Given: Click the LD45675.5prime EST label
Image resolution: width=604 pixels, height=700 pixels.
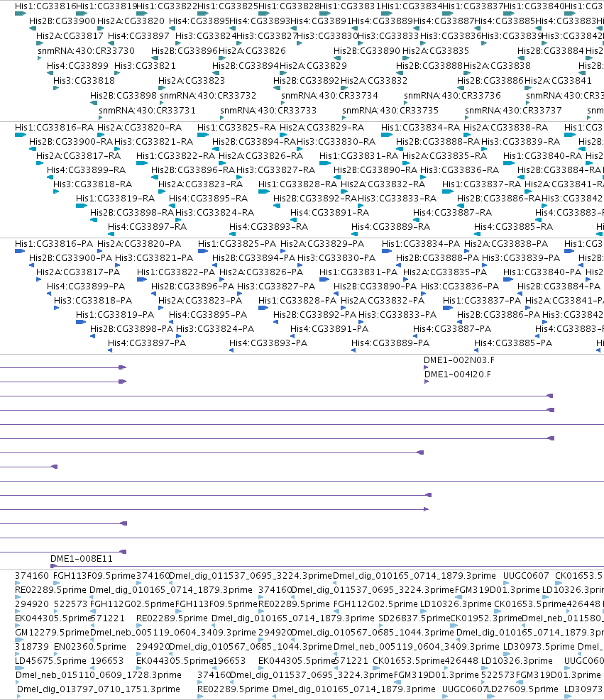Looking at the screenshot, I should 50,661.
